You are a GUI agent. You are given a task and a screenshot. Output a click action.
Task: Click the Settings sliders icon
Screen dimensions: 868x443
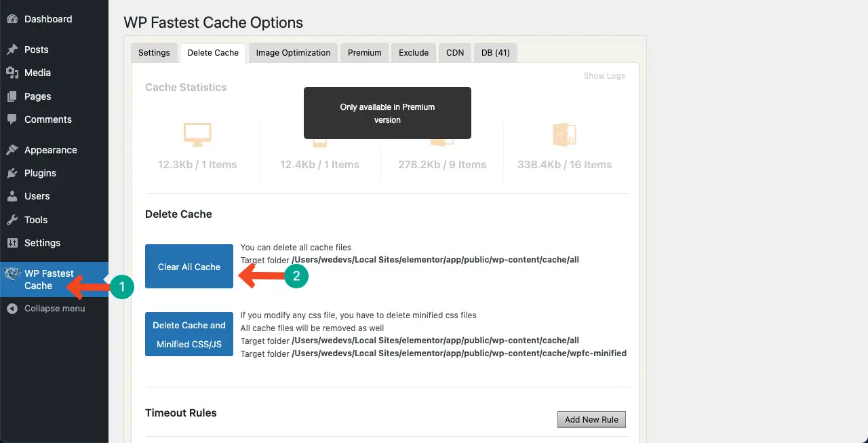click(12, 243)
